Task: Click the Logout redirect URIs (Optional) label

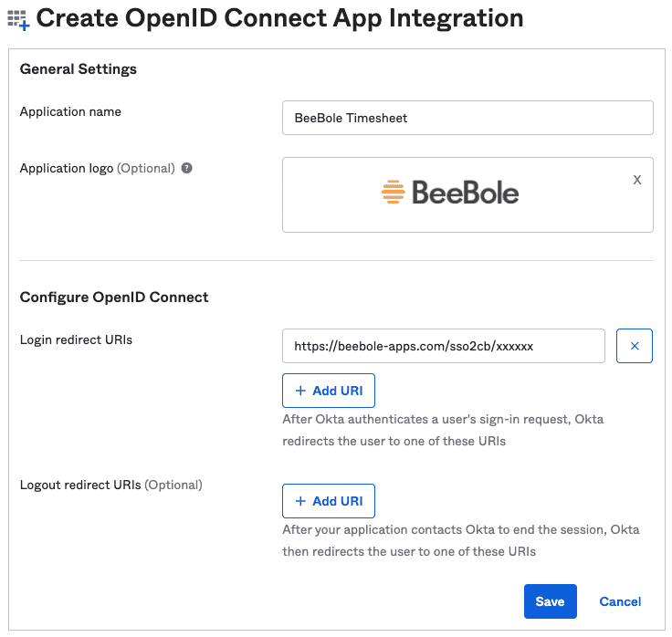Action: 110,485
